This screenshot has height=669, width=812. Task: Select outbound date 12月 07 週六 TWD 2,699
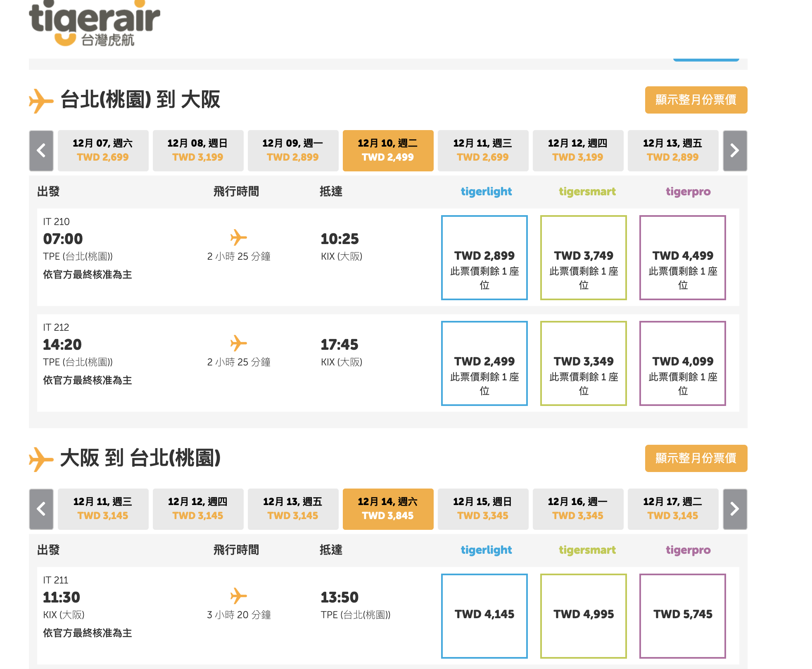103,151
